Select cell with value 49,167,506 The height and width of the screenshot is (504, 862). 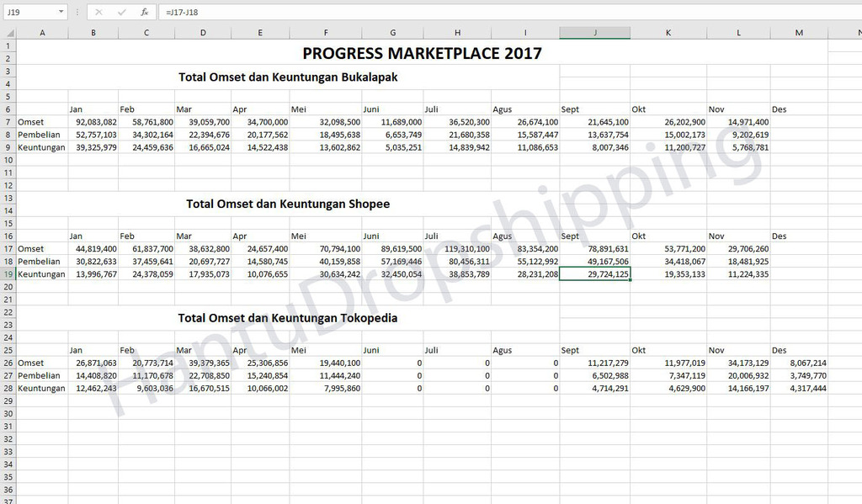(595, 262)
